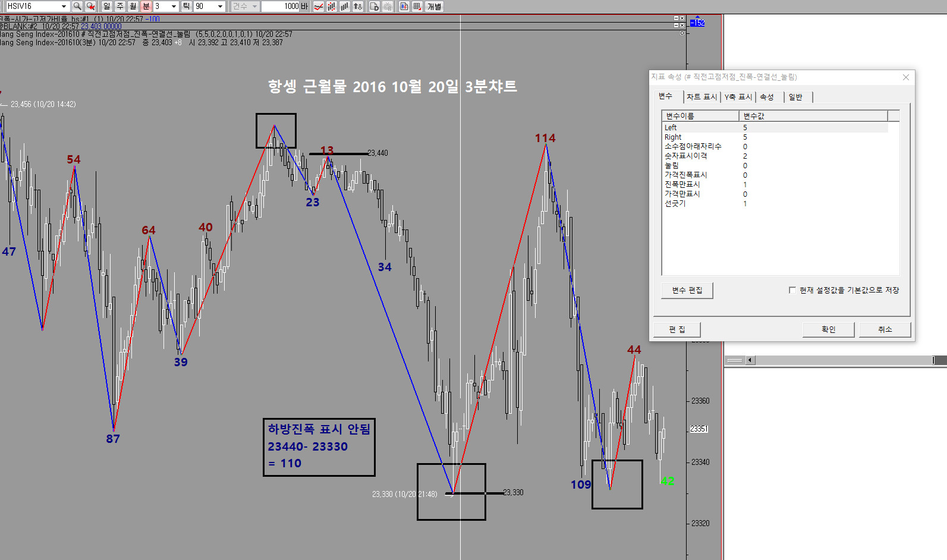947x560 pixels.
Task: Toggle the 일 (daily) period button
Action: pyautogui.click(x=107, y=7)
